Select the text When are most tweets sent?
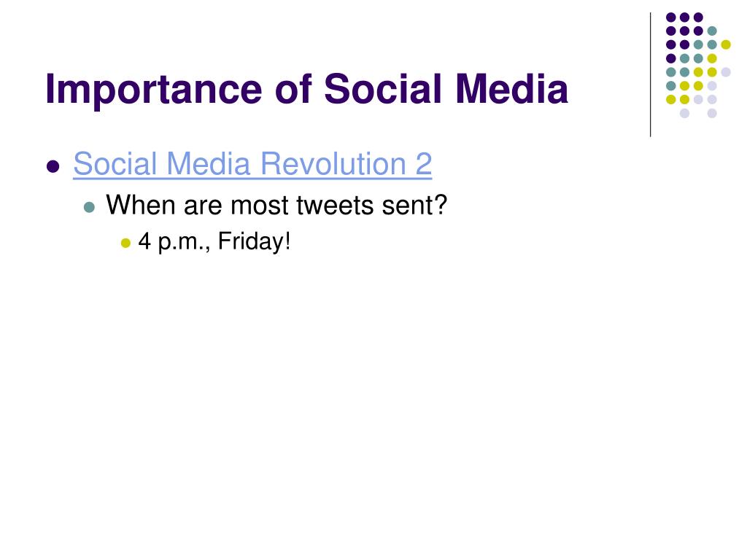747x560 pixels. [x=276, y=205]
